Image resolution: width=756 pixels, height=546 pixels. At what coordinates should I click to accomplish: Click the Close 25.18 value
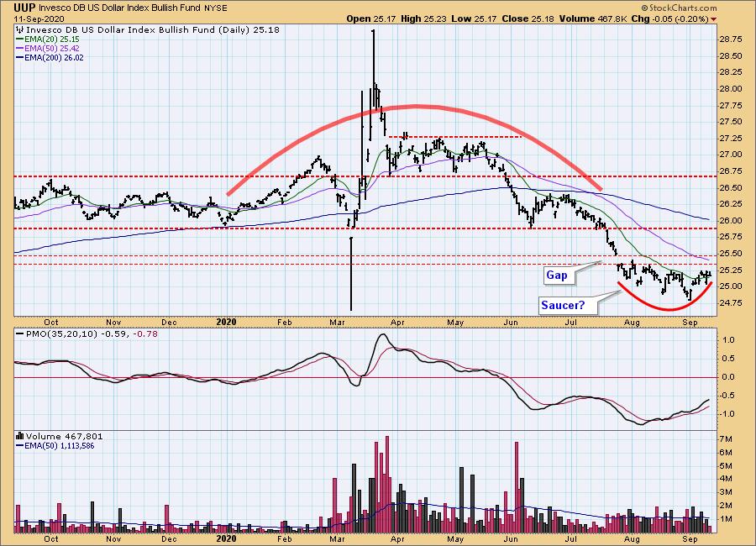coord(528,18)
